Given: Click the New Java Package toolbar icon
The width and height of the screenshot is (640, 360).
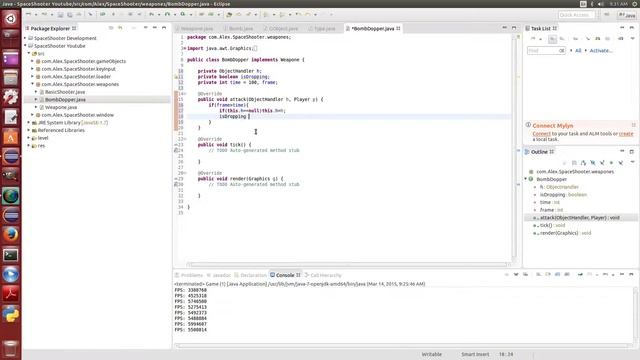Looking at the screenshot, I should click(x=201, y=14).
